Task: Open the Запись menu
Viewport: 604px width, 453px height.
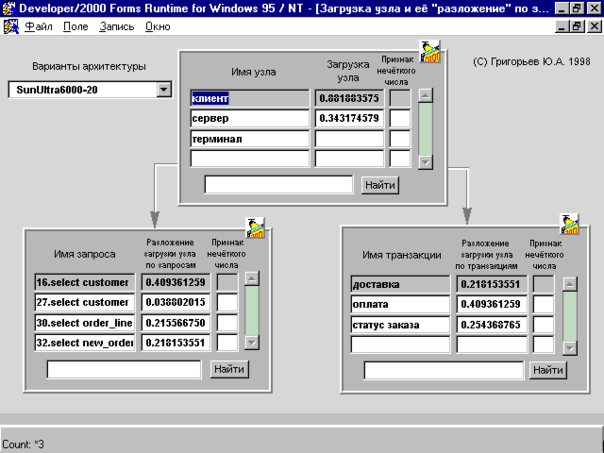Action: 116,27
